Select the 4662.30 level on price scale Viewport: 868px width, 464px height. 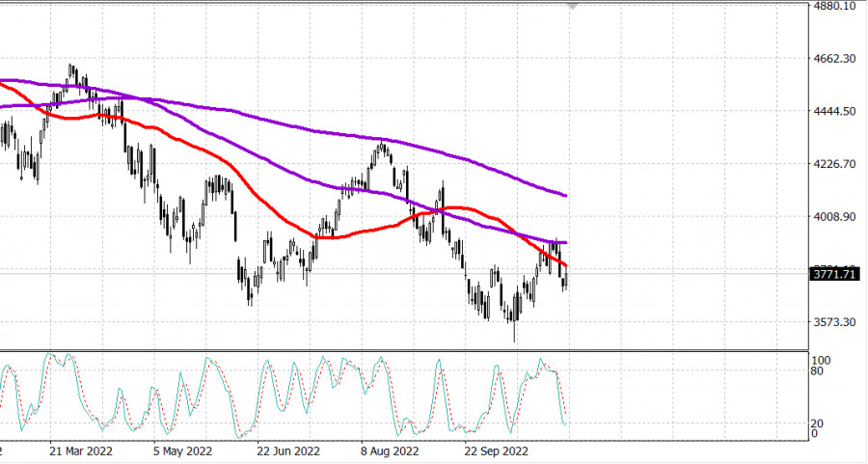pos(835,59)
